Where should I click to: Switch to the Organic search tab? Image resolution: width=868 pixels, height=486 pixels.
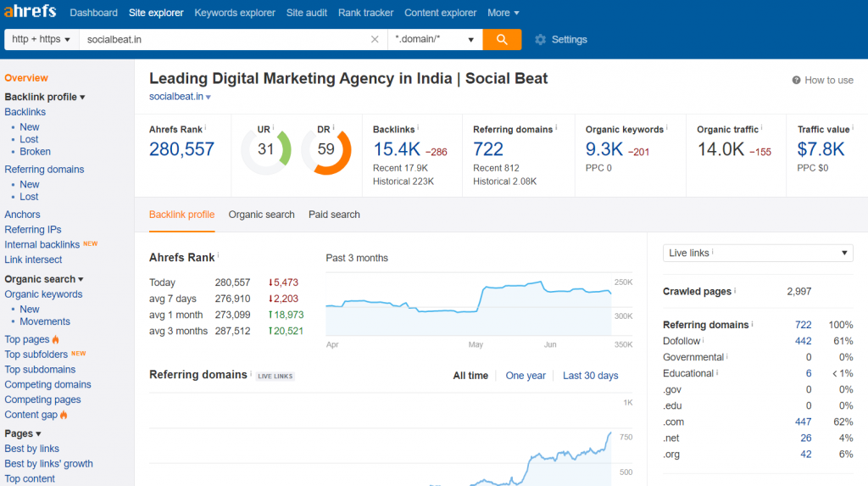[261, 215]
